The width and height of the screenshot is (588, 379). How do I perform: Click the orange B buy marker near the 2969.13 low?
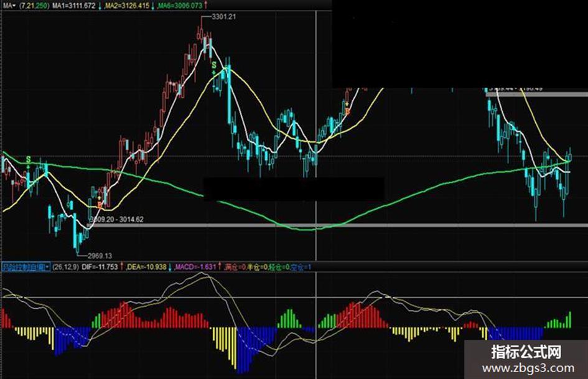pyautogui.click(x=100, y=205)
